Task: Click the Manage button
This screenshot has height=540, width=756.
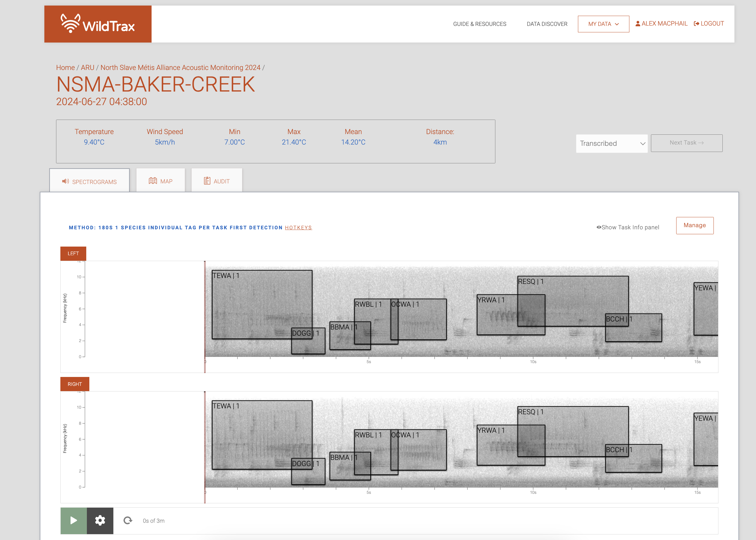Action: coord(694,225)
